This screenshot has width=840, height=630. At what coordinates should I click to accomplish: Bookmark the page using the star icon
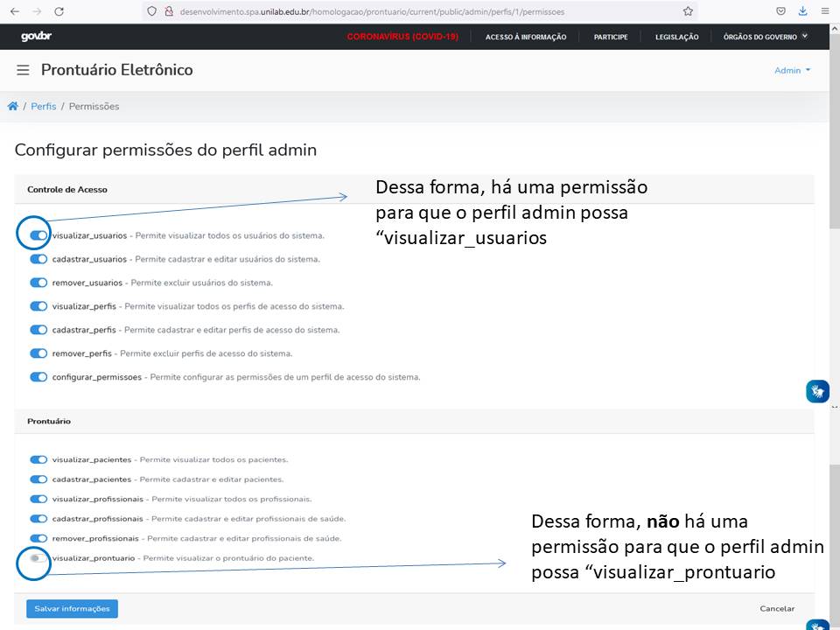pos(688,12)
